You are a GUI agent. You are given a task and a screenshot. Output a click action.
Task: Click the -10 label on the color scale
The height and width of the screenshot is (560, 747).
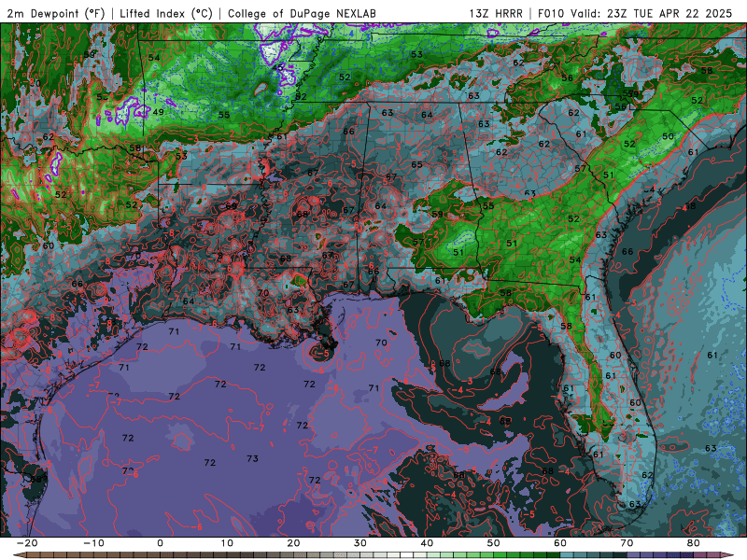[93, 543]
